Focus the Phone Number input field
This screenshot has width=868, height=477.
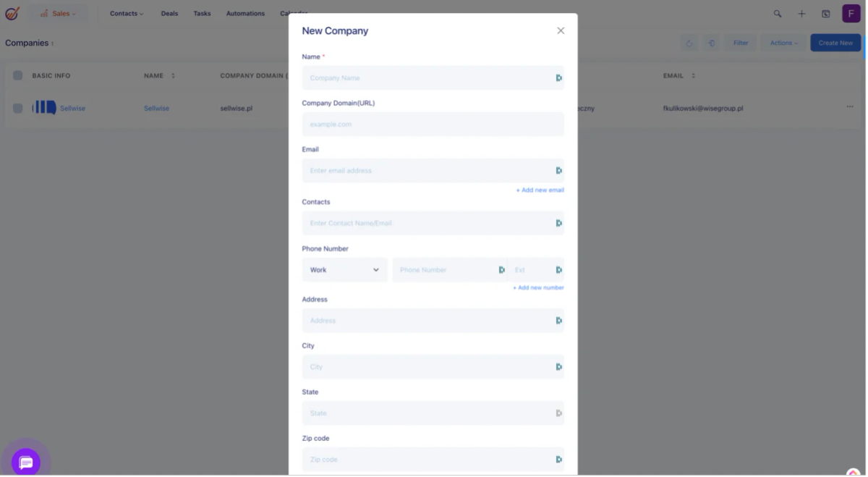point(449,270)
